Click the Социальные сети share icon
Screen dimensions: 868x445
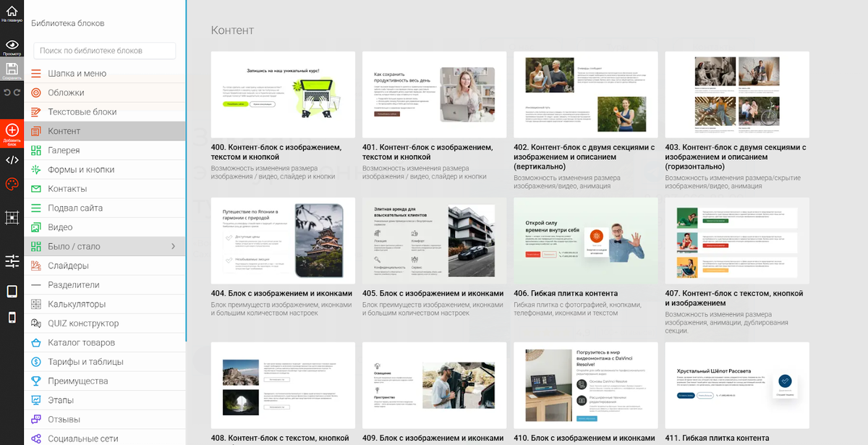[x=36, y=438]
